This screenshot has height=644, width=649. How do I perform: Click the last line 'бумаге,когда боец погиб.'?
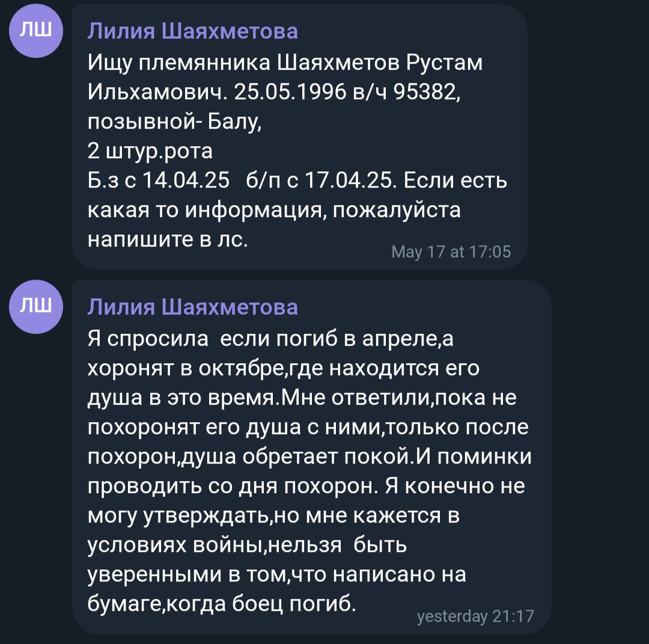click(x=222, y=604)
